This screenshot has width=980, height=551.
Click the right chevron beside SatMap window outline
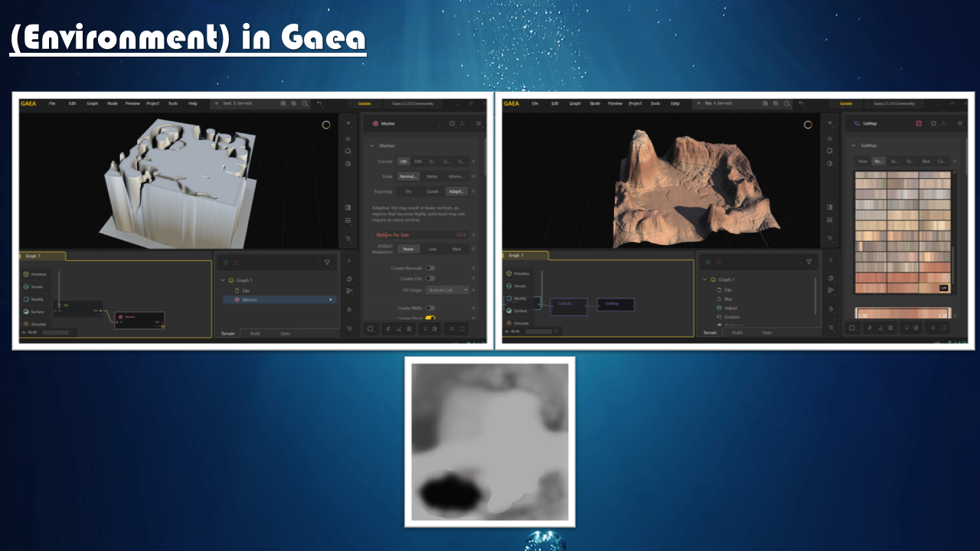831,260
